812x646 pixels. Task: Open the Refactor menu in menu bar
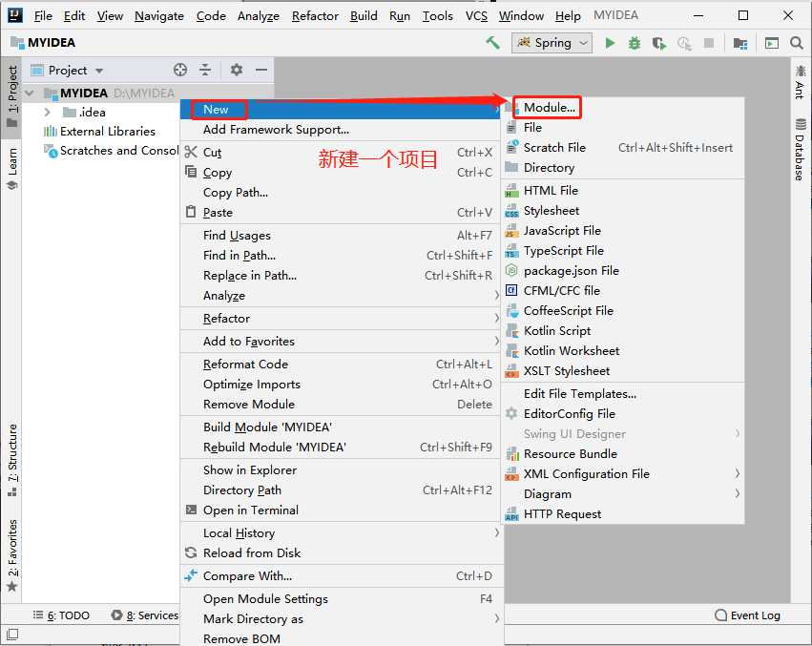pos(315,16)
